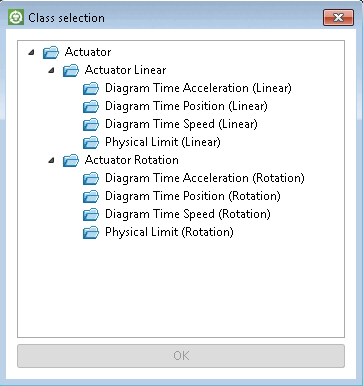Viewport: 363px width, 386px height.
Task: Collapse the Actuator root node
Action: [x=31, y=52]
